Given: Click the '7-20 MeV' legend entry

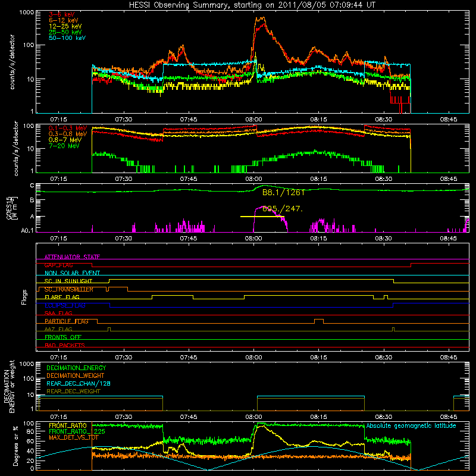Looking at the screenshot, I should pyautogui.click(x=64, y=146).
